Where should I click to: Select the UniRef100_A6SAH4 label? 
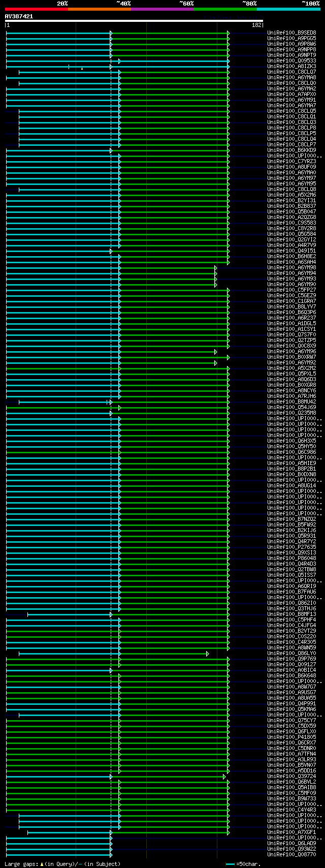(x=291, y=262)
